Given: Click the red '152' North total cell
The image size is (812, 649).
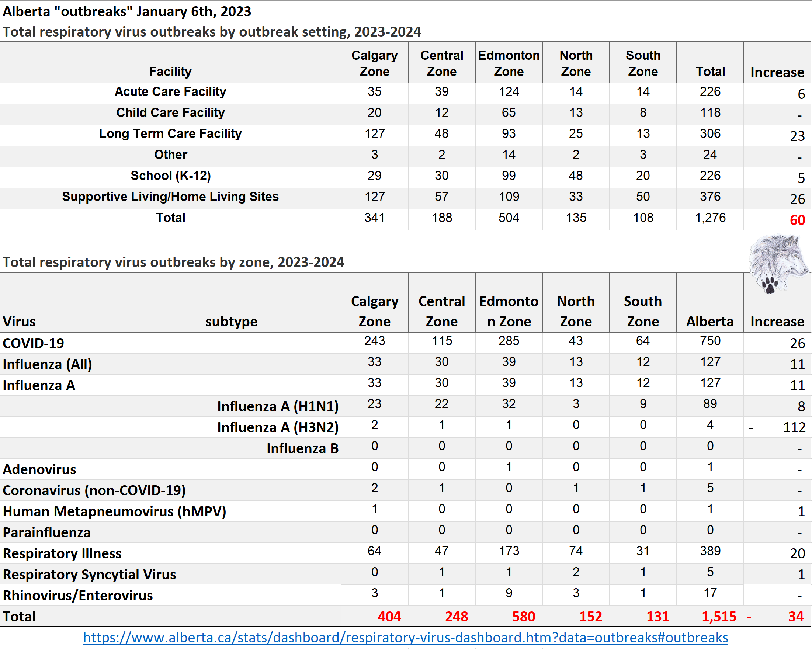Looking at the screenshot, I should [591, 617].
